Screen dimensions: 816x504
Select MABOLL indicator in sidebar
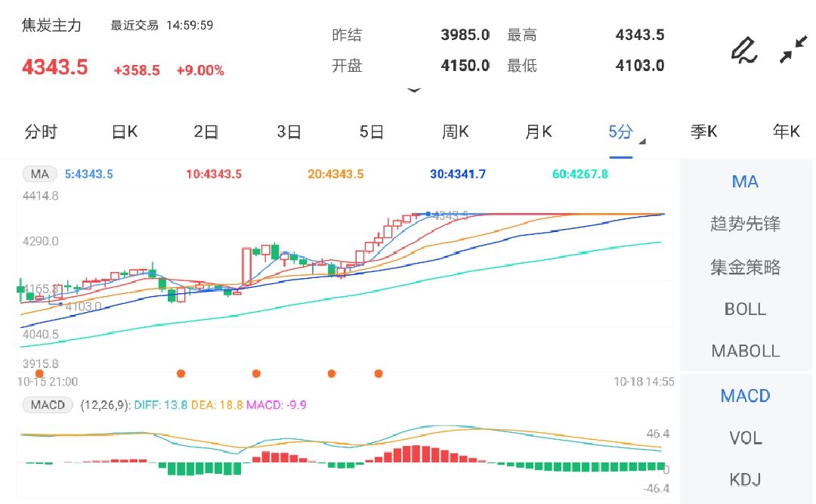click(x=745, y=351)
